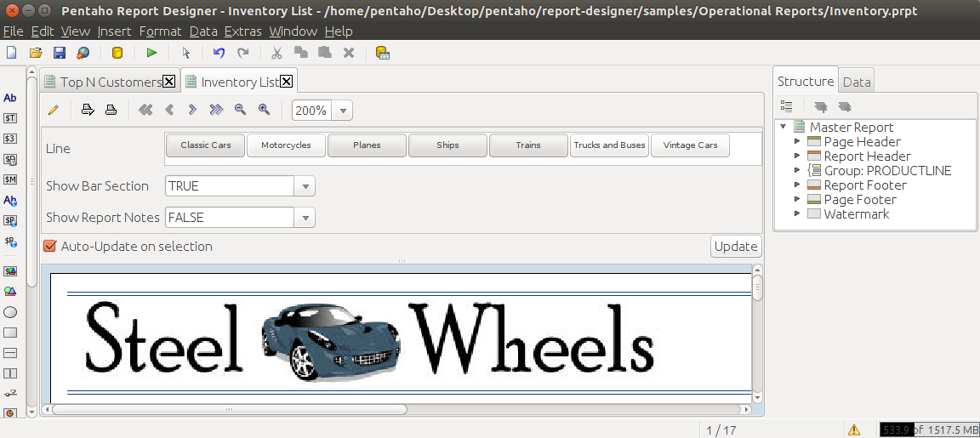Return to edit mode with pencil icon
The height and width of the screenshot is (438, 980).
[53, 110]
